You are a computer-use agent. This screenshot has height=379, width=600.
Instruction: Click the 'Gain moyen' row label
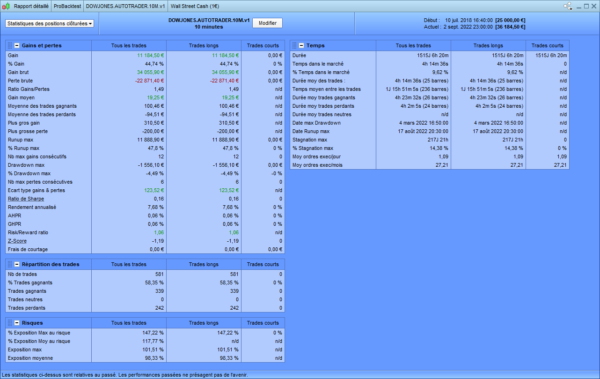[x=21, y=98]
